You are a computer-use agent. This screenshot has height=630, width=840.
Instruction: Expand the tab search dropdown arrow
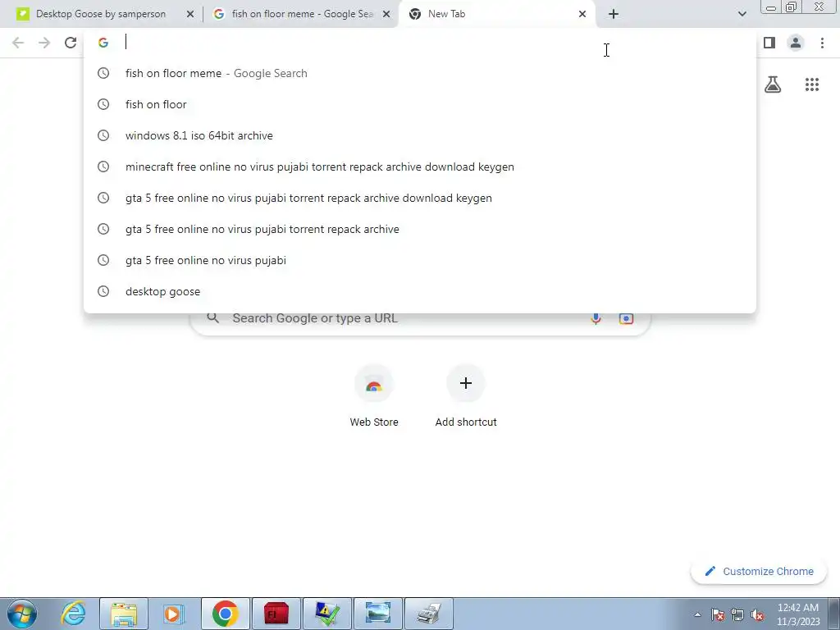coord(742,14)
